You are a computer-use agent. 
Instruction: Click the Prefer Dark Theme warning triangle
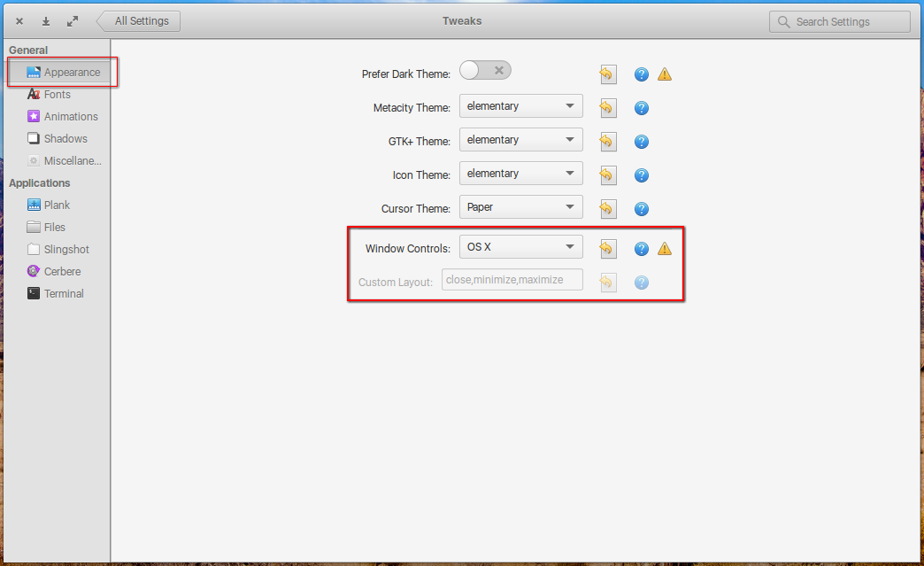click(665, 74)
